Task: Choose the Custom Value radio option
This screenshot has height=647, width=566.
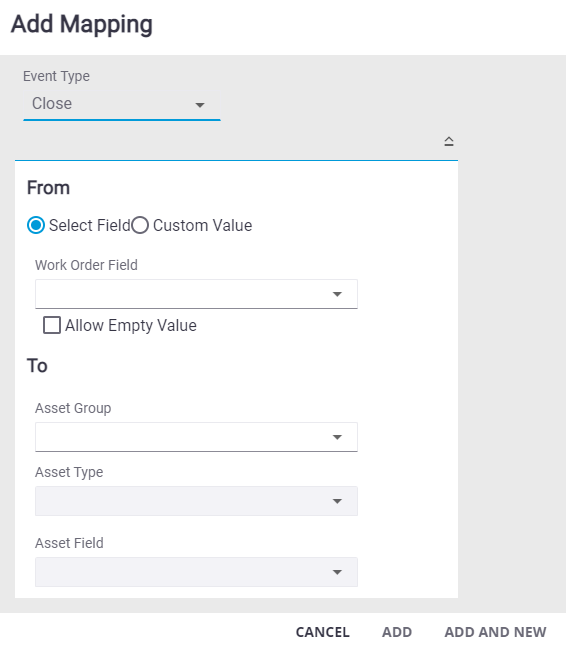Action: pos(140,225)
